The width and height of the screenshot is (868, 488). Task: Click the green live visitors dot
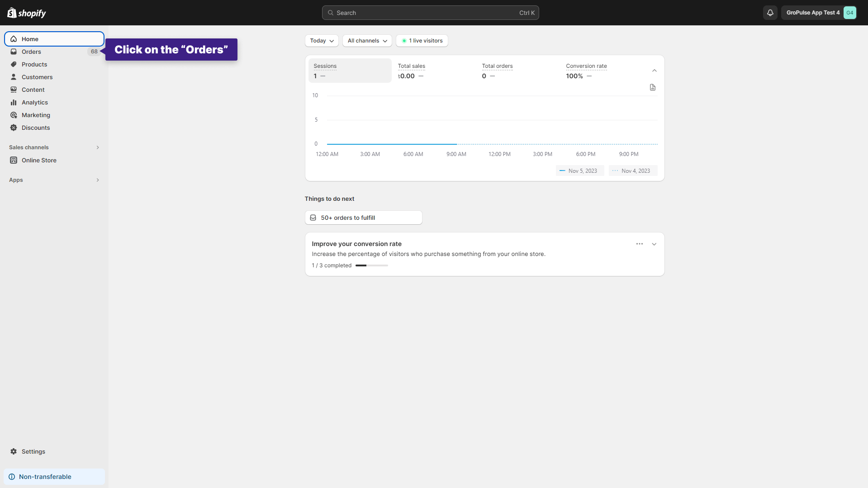404,41
